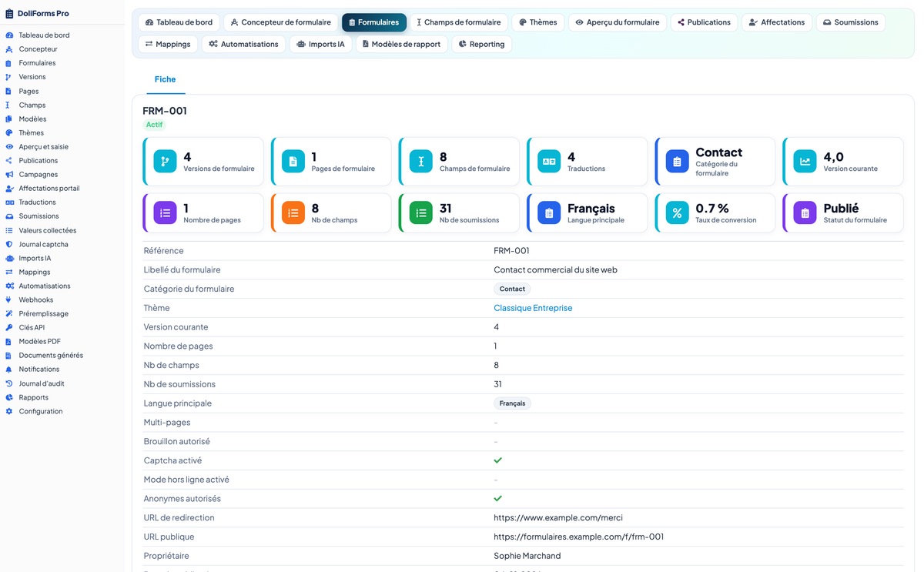Select Champs de formulaire in top navigation
Screen dimensions: 924x572
[459, 22]
